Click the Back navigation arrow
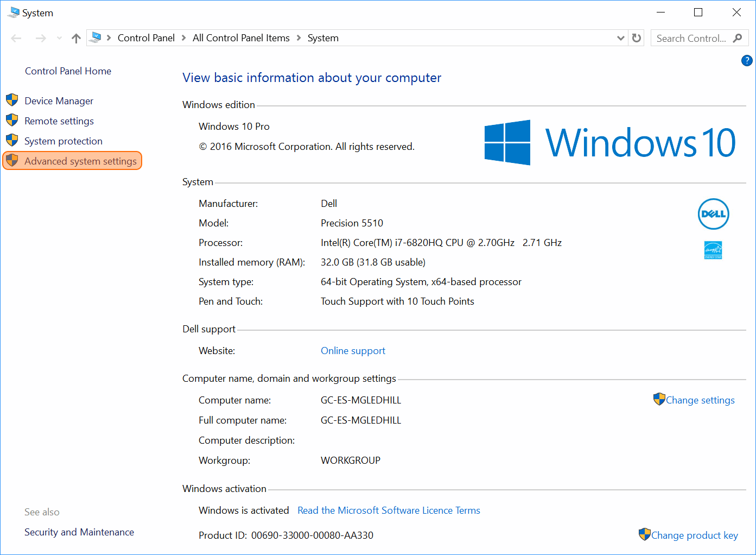 (16, 38)
